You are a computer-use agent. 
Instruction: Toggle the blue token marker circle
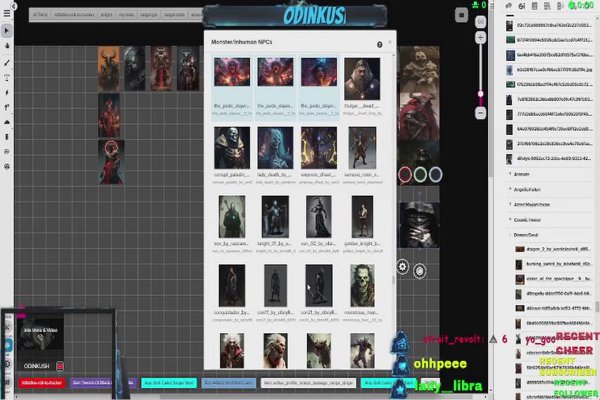pyautogui.click(x=435, y=175)
